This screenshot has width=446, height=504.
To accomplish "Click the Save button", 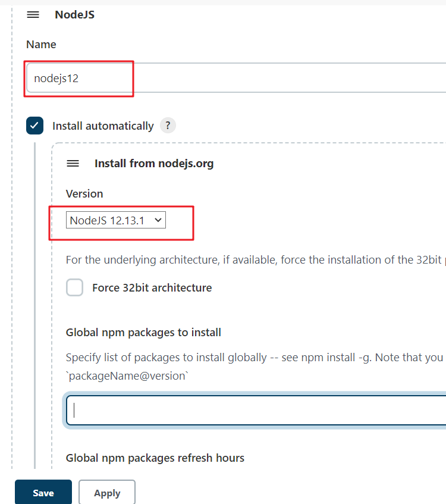I will point(43,493).
